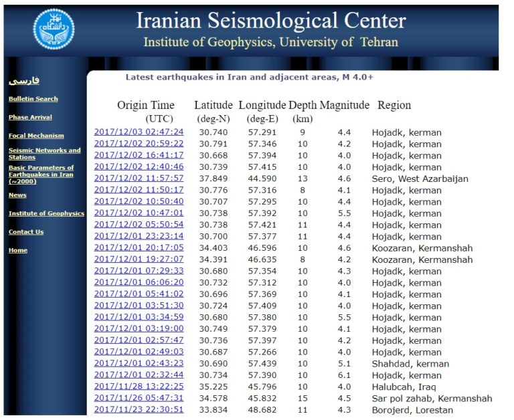The height and width of the screenshot is (420, 514).
Task: Open earthquake event 2017/12/02 05:50:54
Action: pyautogui.click(x=139, y=225)
